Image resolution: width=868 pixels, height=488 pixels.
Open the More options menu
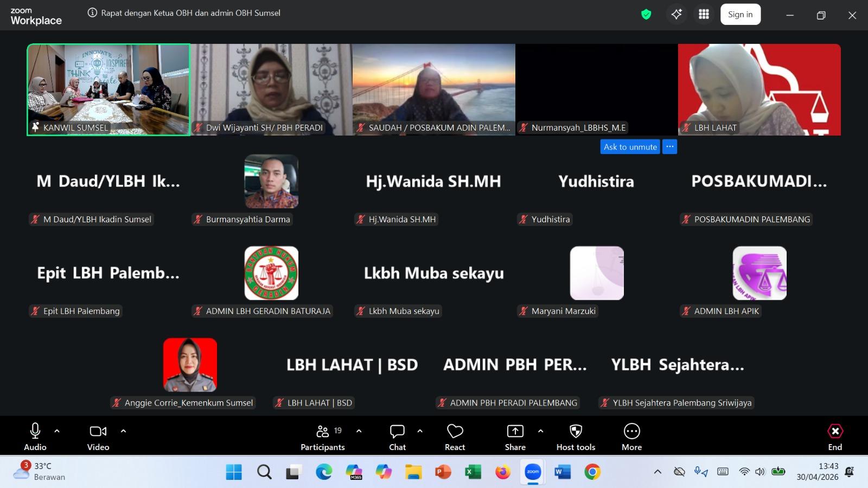coord(632,436)
